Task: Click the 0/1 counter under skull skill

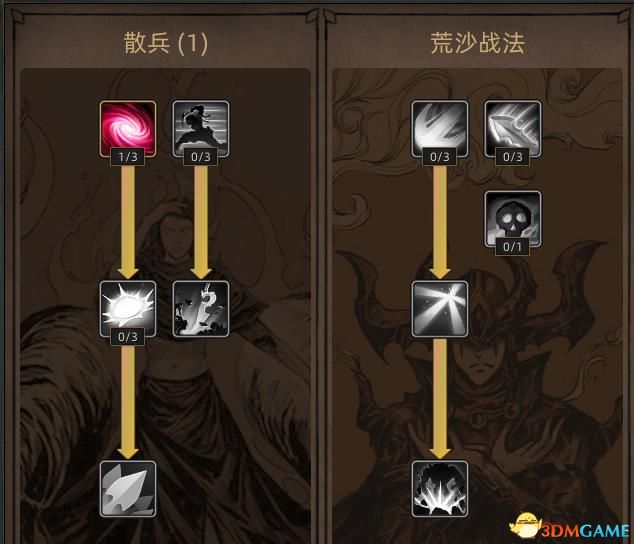Action: tap(513, 247)
